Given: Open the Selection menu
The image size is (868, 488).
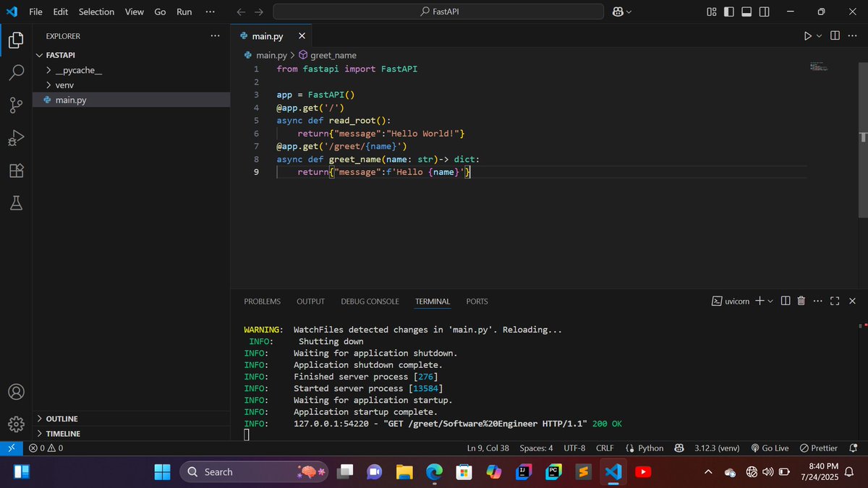Looking at the screenshot, I should tap(96, 12).
